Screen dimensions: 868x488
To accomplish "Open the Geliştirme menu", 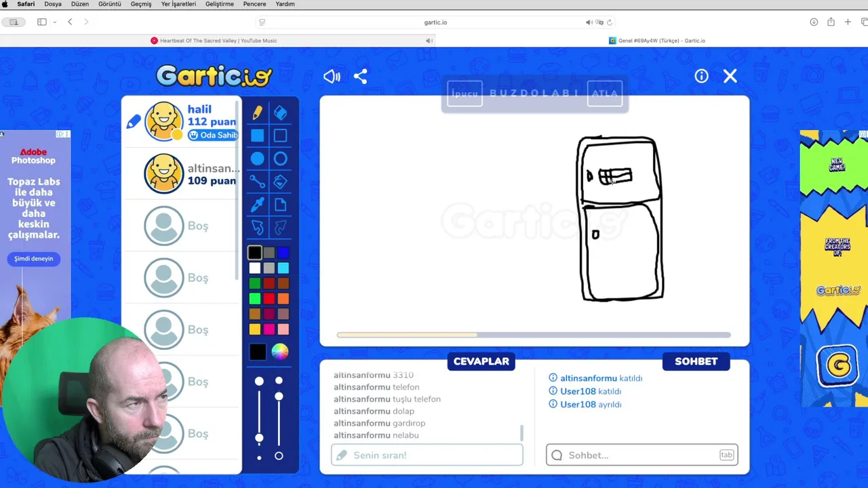I will 219,4.
